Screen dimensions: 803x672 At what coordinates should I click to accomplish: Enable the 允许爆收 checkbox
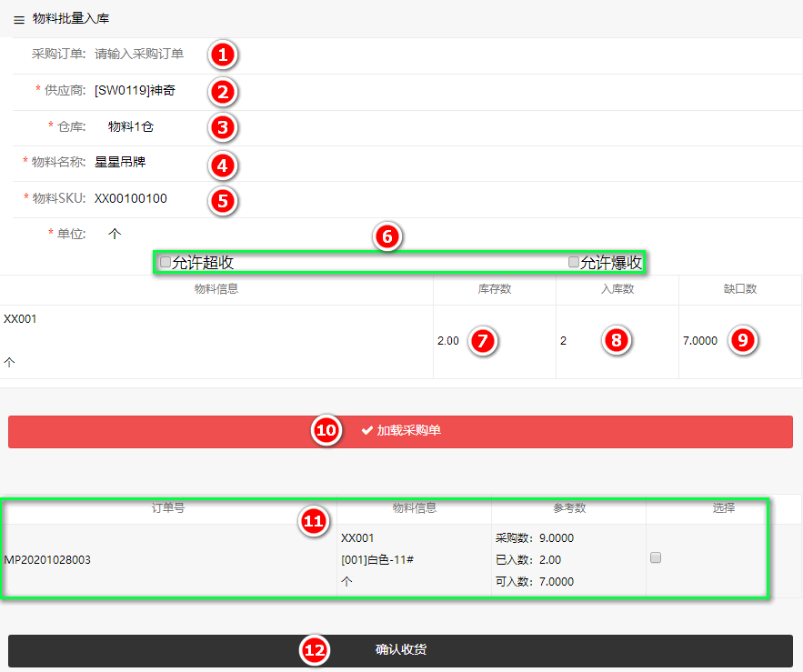[574, 262]
